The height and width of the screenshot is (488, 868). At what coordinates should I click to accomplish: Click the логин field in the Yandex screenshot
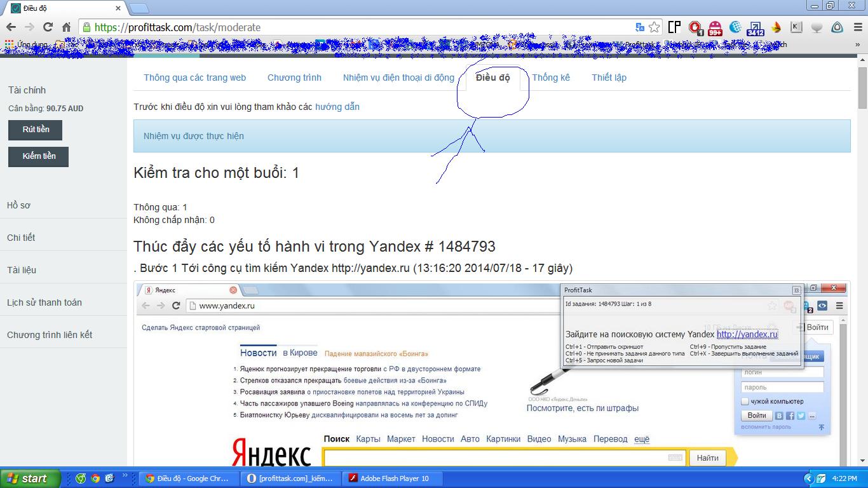[782, 372]
